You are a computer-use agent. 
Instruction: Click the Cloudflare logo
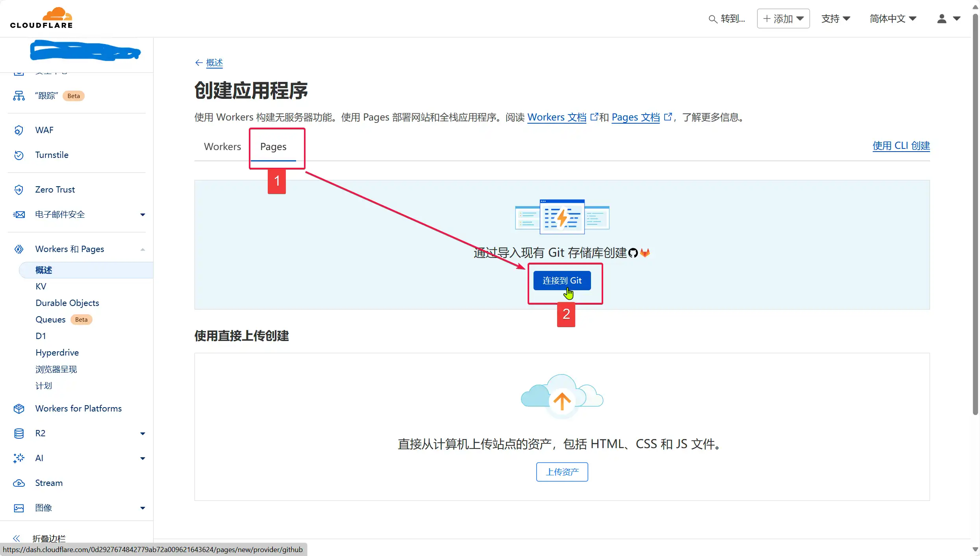click(x=41, y=18)
